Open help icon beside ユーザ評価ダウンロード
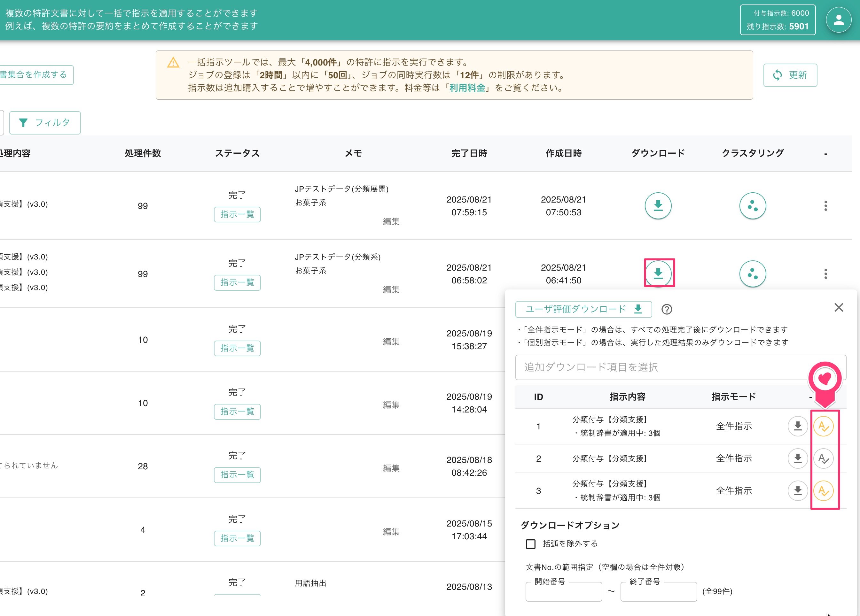 [666, 309]
